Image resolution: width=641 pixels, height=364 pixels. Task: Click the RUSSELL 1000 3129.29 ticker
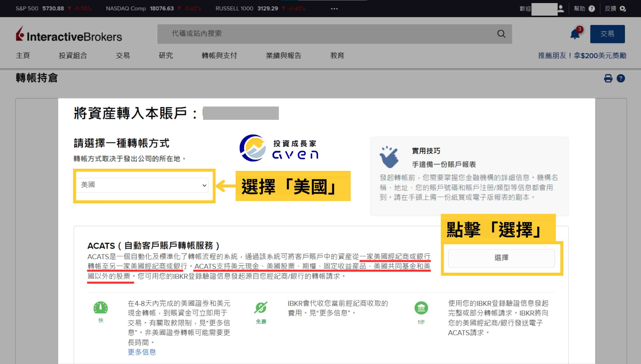(x=260, y=8)
